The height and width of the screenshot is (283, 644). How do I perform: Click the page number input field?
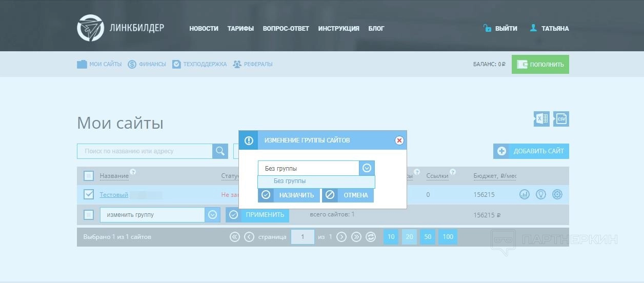coord(303,237)
